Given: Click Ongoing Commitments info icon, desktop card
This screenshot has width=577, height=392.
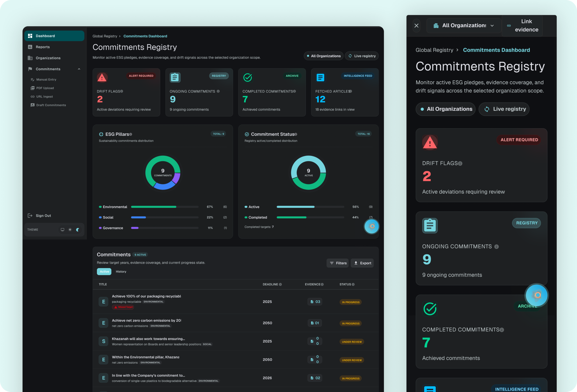Looking at the screenshot, I should (x=218, y=91).
